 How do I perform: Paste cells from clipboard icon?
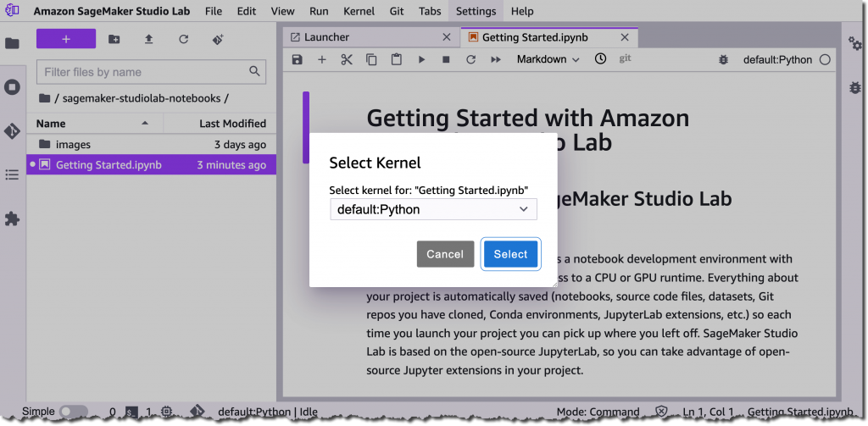tap(397, 60)
